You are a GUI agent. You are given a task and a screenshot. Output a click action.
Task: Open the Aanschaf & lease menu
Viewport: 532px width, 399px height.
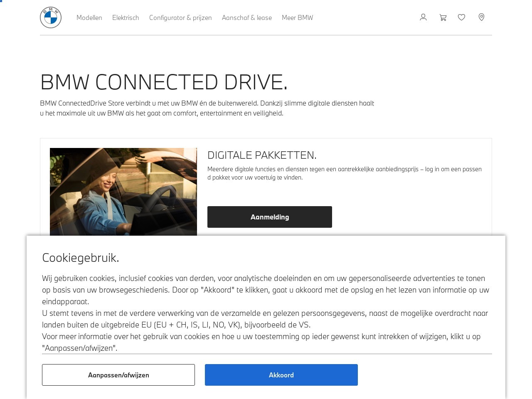(x=247, y=17)
